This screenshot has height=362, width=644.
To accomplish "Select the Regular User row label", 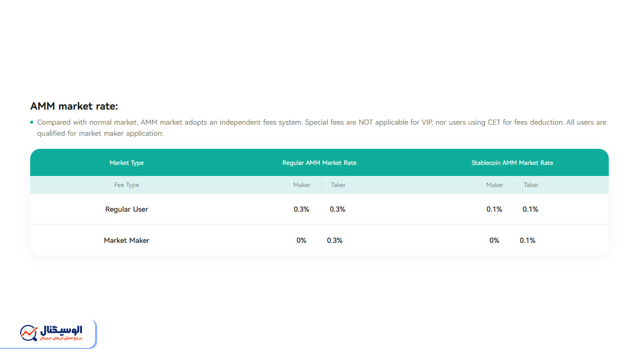I will [127, 209].
